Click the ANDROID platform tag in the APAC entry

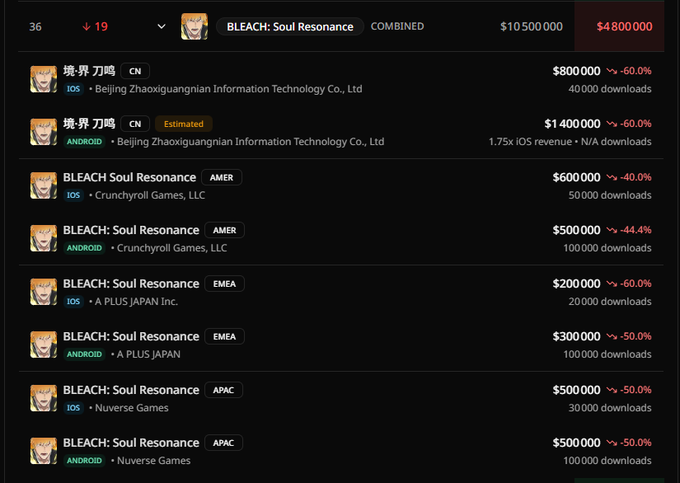click(84, 461)
